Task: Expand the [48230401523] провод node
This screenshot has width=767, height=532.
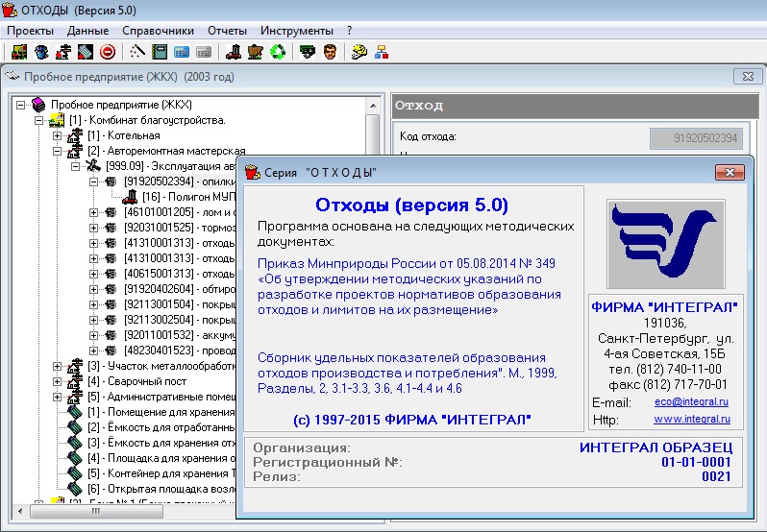Action: [93, 351]
